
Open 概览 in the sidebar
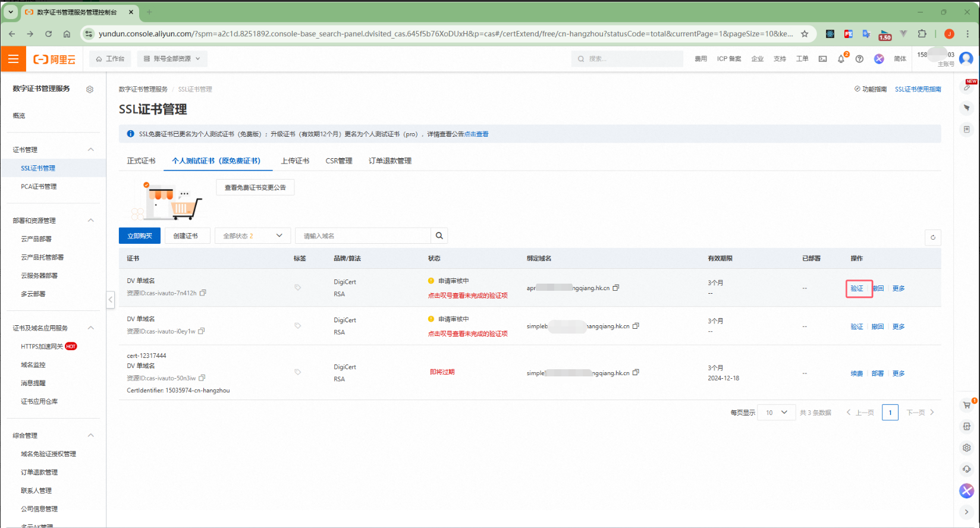19,116
